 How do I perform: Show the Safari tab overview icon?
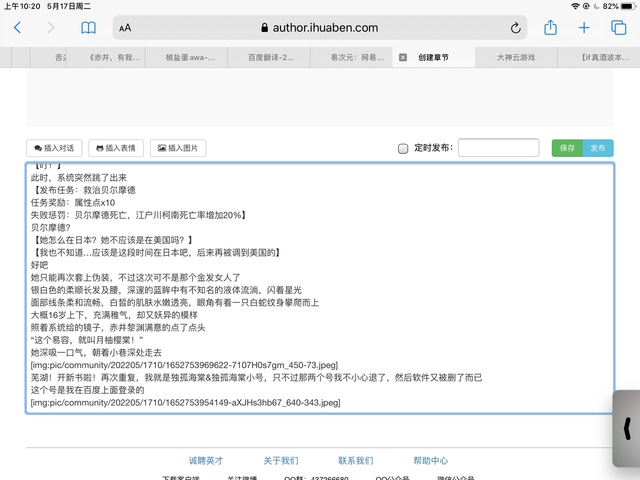pos(617,28)
